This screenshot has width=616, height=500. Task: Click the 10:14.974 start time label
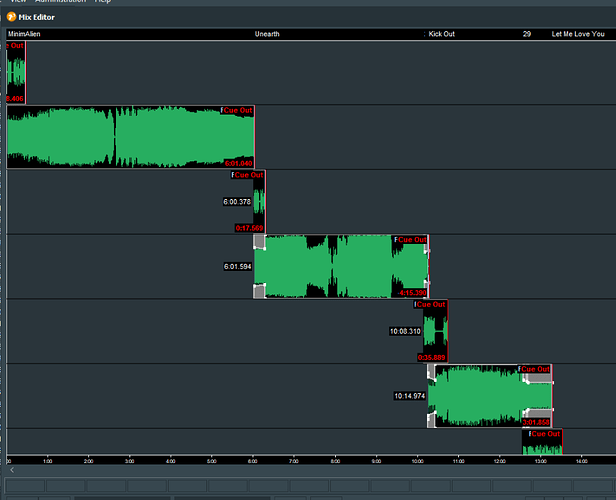click(410, 396)
